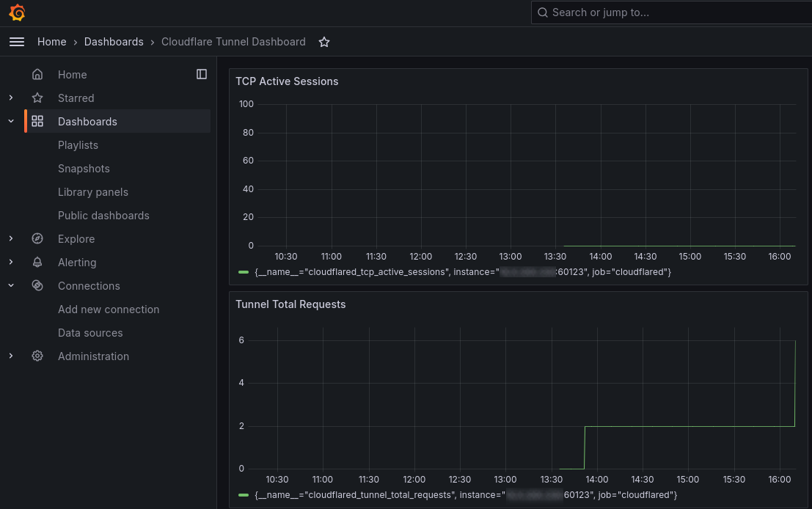The height and width of the screenshot is (509, 812).
Task: Open Snapshots under Dashboards
Action: click(84, 168)
